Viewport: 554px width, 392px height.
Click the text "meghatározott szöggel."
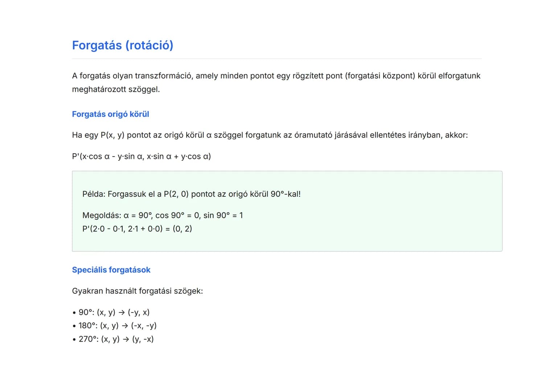coord(116,89)
